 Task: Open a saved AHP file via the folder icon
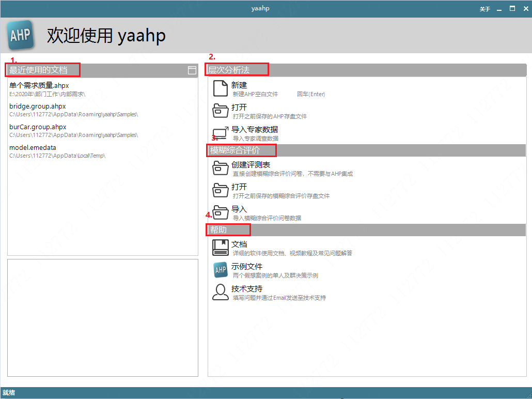pos(220,110)
